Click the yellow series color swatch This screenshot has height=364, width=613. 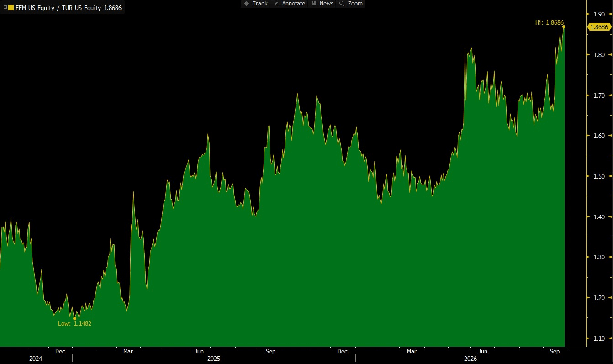(x=11, y=8)
